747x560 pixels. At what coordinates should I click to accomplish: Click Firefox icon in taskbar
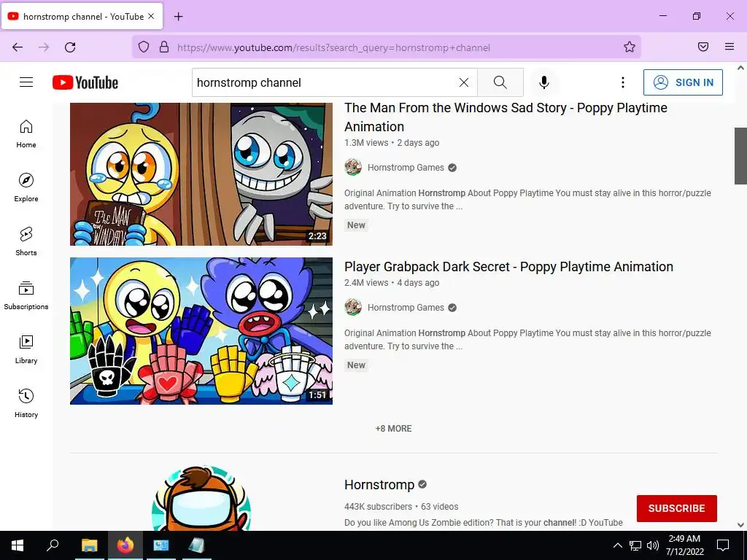[125, 545]
